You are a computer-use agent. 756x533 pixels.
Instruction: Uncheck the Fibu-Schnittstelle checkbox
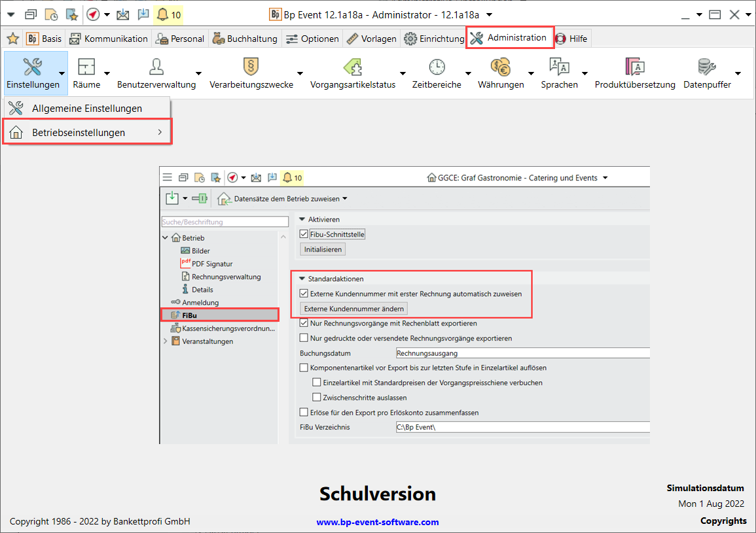coord(303,234)
